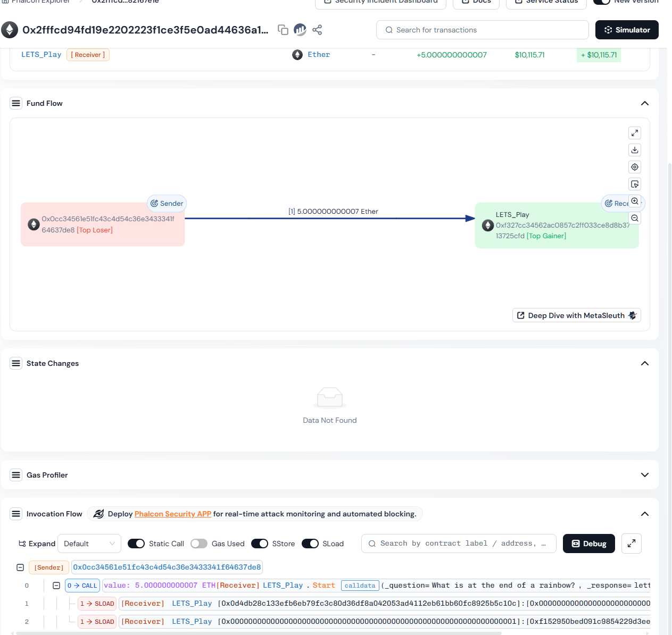Screen dimensions: 672x635
Task: Collapse the Fund Flow section chevron
Action: 645,103
